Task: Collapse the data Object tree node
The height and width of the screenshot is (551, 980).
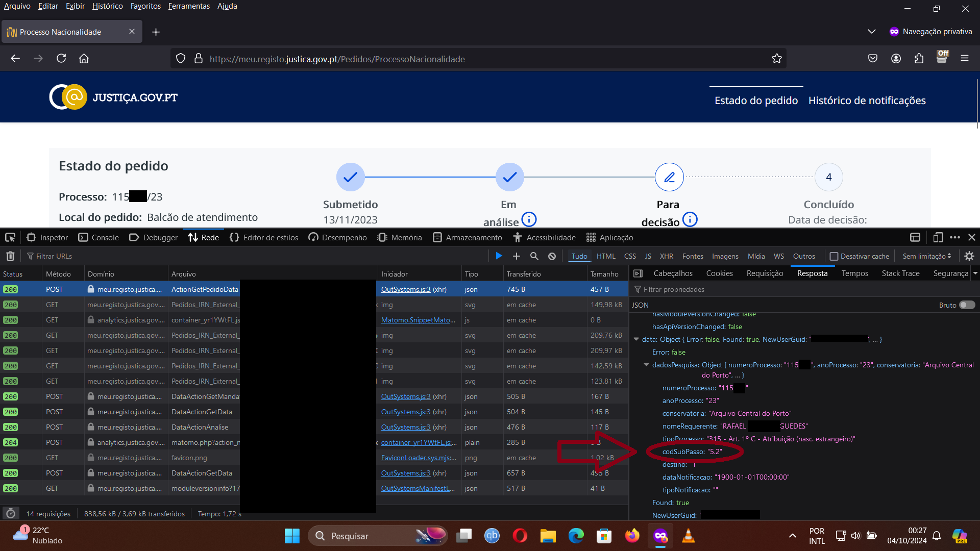Action: coord(636,339)
